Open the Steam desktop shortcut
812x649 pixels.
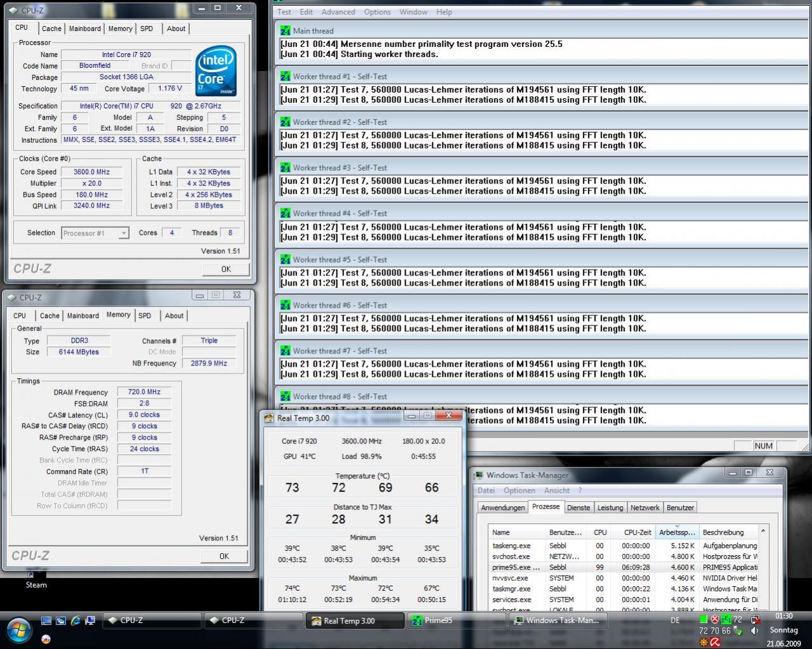(36, 579)
